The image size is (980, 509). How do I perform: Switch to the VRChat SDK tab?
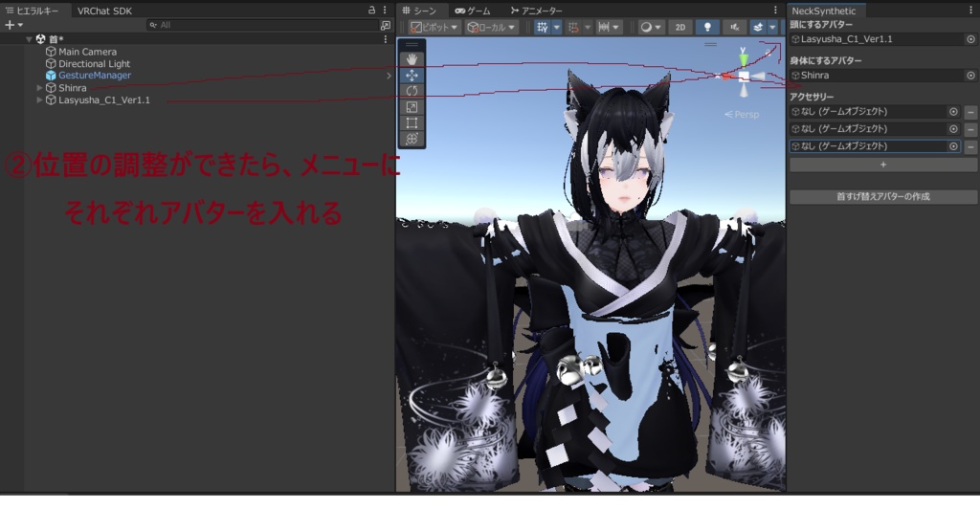coord(104,11)
